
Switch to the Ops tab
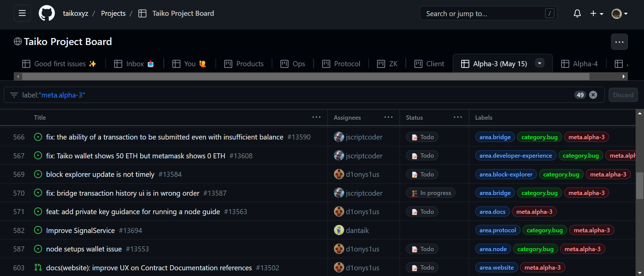(293, 64)
